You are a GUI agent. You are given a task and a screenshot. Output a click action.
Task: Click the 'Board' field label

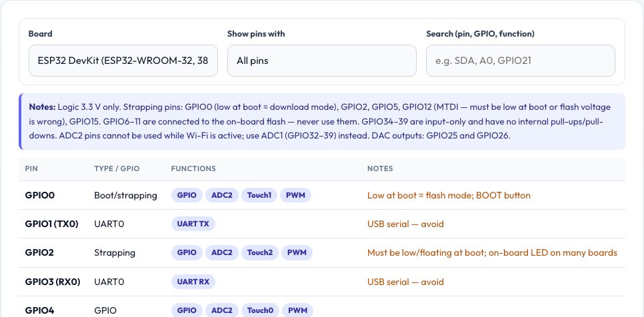point(40,33)
